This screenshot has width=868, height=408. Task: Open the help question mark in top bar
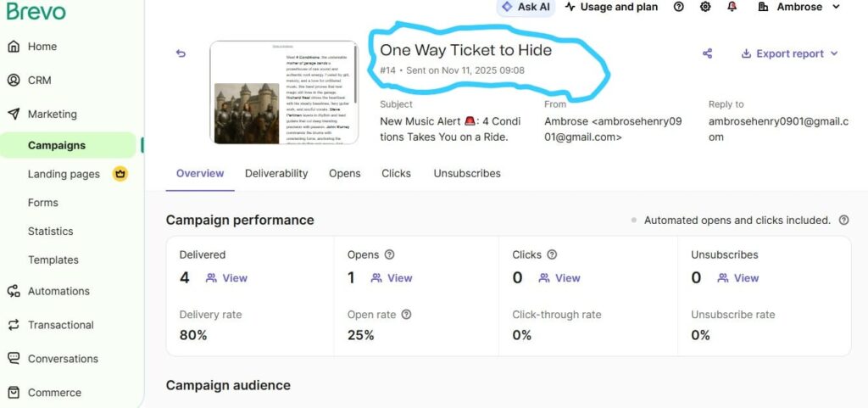click(679, 7)
